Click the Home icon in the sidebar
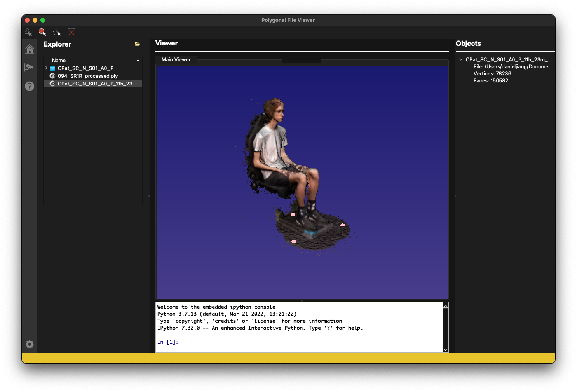This screenshot has width=577, height=392. click(30, 49)
